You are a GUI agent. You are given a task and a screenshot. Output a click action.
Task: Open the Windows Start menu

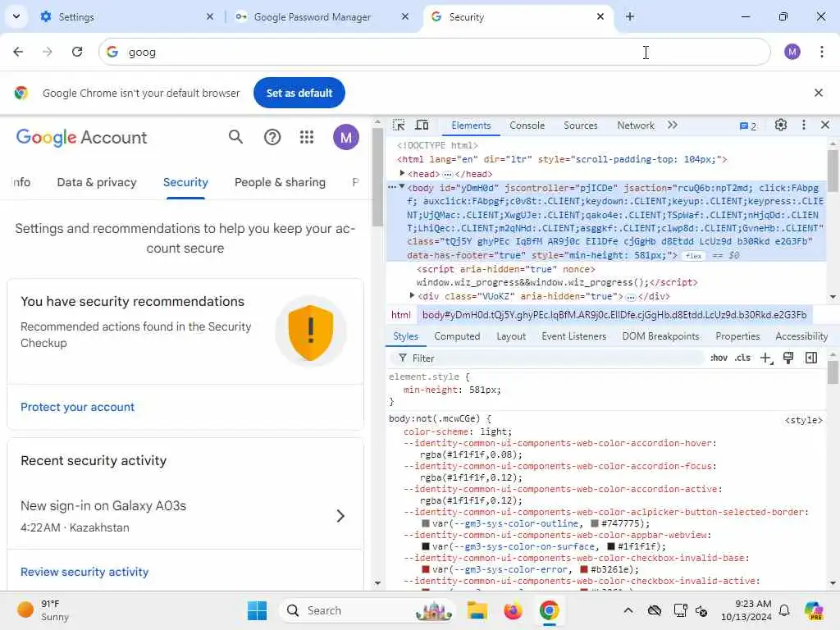point(257,610)
